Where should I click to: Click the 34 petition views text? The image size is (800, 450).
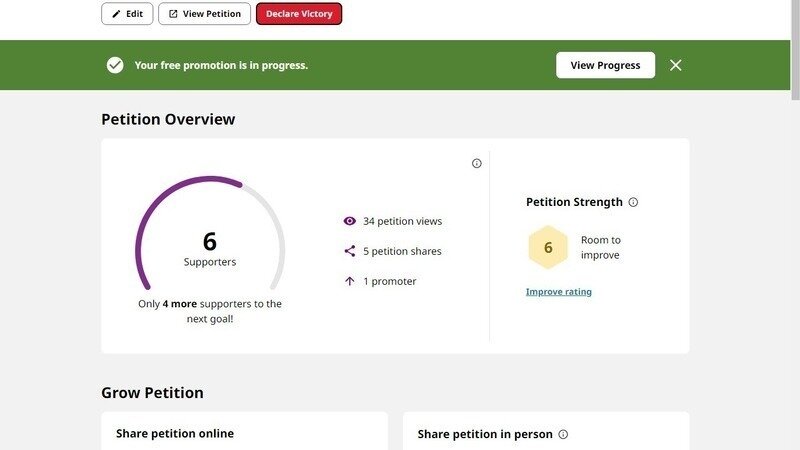pyautogui.click(x=402, y=221)
